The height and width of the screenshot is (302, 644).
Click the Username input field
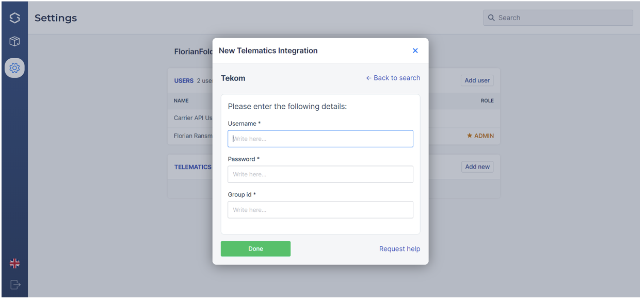click(x=320, y=139)
